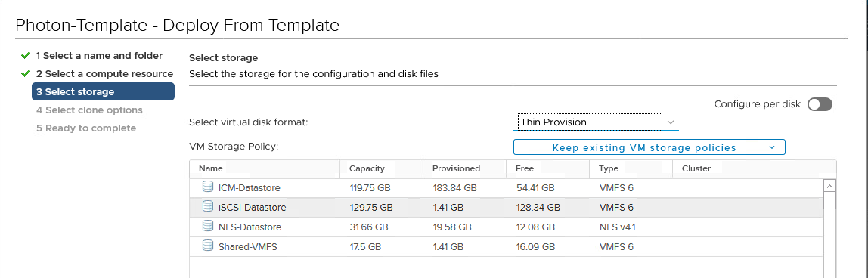The width and height of the screenshot is (868, 278).
Task: Click the Shared-VMFS database icon
Action: pos(208,246)
